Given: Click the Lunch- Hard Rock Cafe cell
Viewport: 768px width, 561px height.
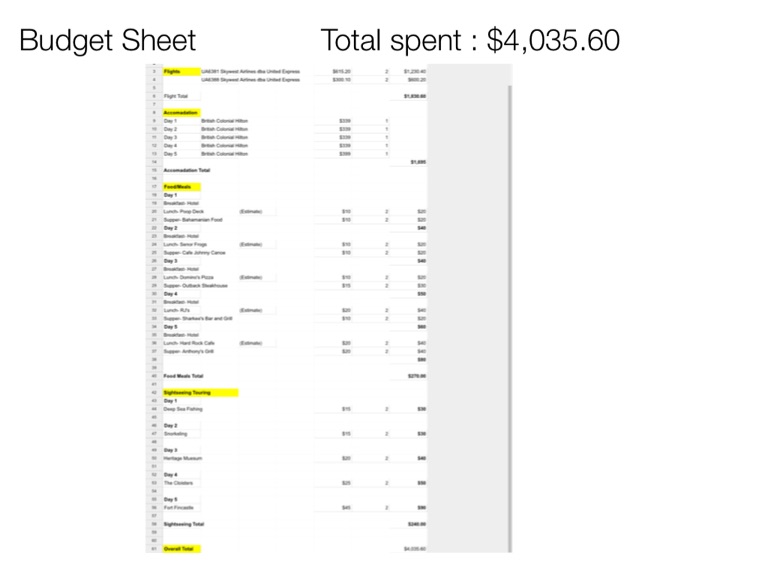Looking at the screenshot, I should point(189,343).
